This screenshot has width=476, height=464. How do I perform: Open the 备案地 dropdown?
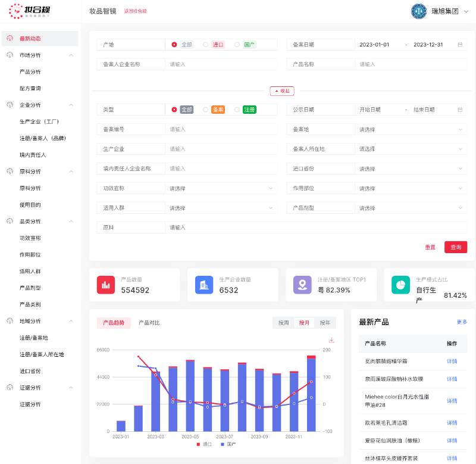409,129
